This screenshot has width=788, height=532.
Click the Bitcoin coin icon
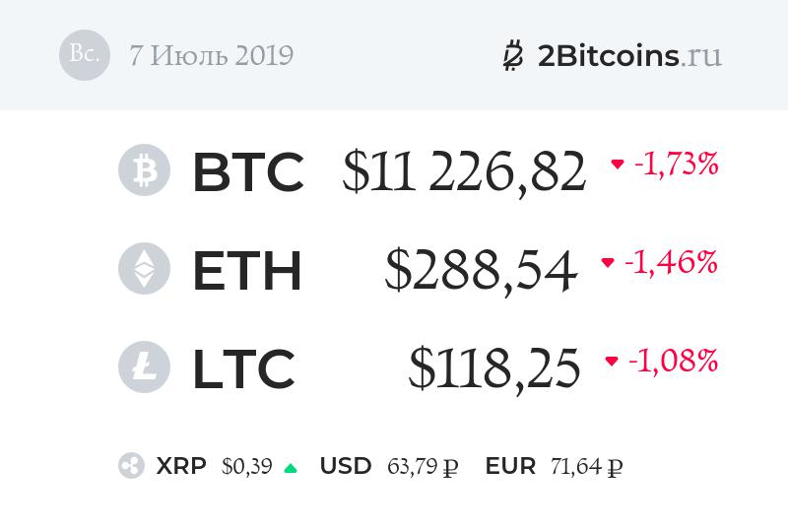point(144,171)
